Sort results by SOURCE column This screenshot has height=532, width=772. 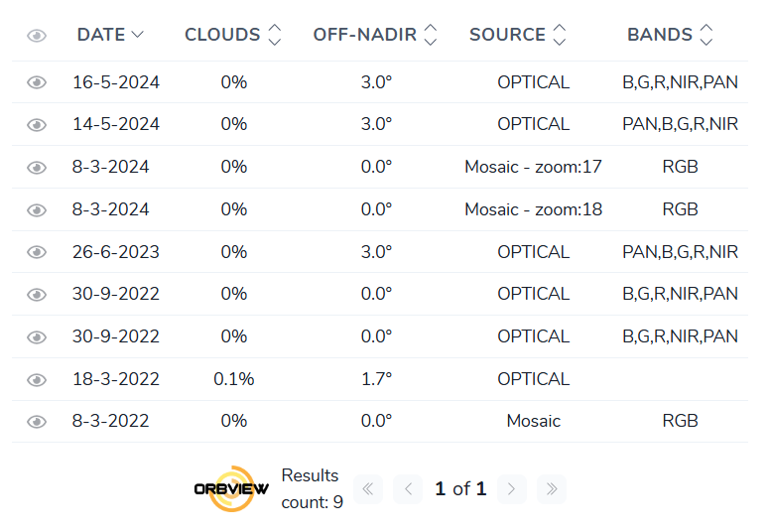[517, 35]
